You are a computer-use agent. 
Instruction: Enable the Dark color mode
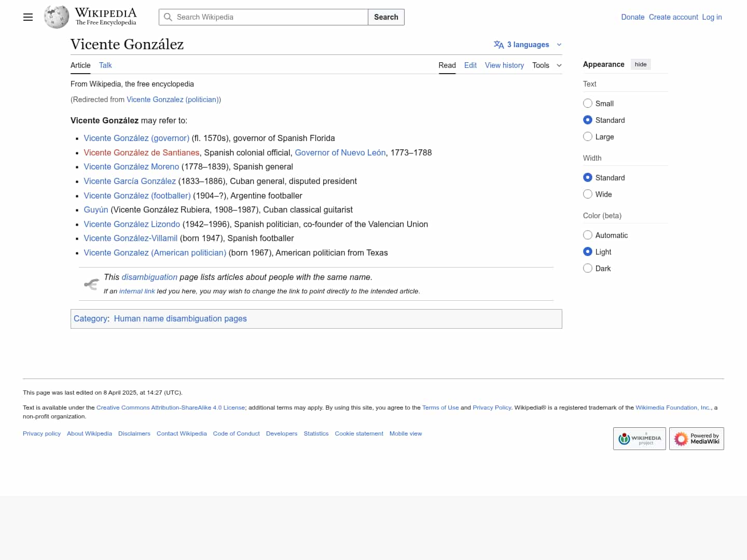[x=588, y=269]
